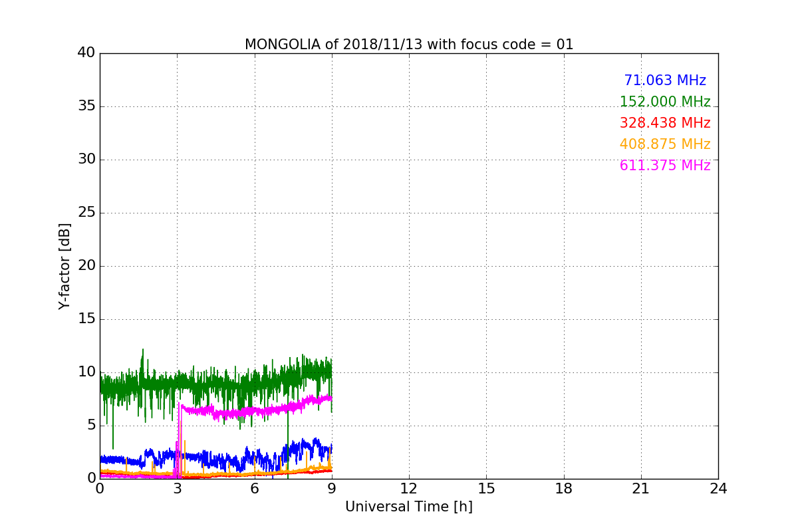Click the x-axis tick value 21

641,489
